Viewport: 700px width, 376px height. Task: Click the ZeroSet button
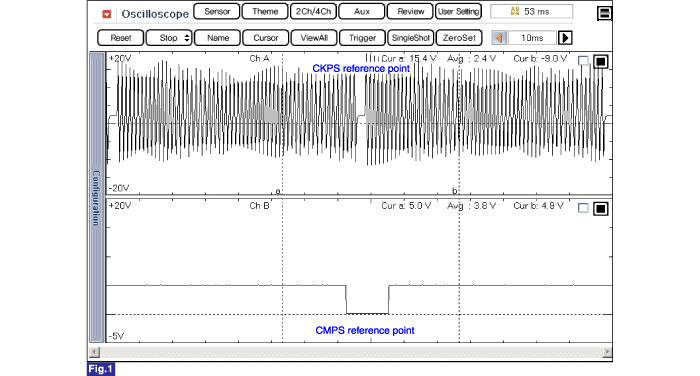459,38
